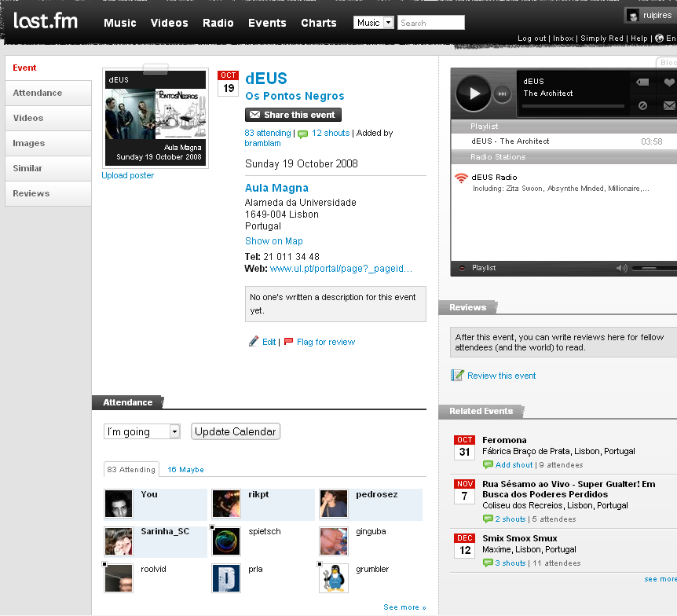Image resolution: width=677 pixels, height=616 pixels.
Task: Click the Log out link
Action: 532,38
